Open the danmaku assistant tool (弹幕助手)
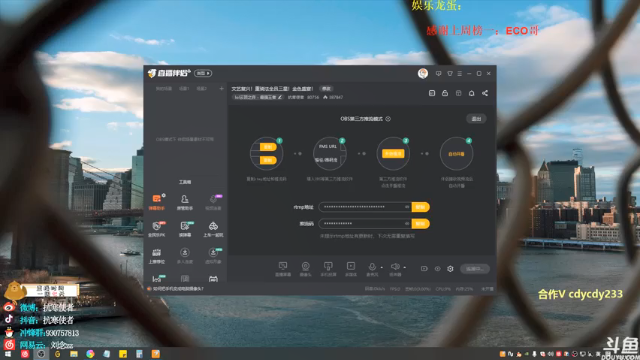 pos(157,202)
